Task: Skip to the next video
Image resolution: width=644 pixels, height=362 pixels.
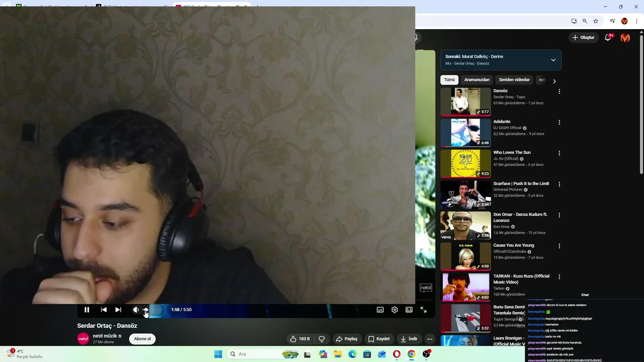Action: point(118,310)
